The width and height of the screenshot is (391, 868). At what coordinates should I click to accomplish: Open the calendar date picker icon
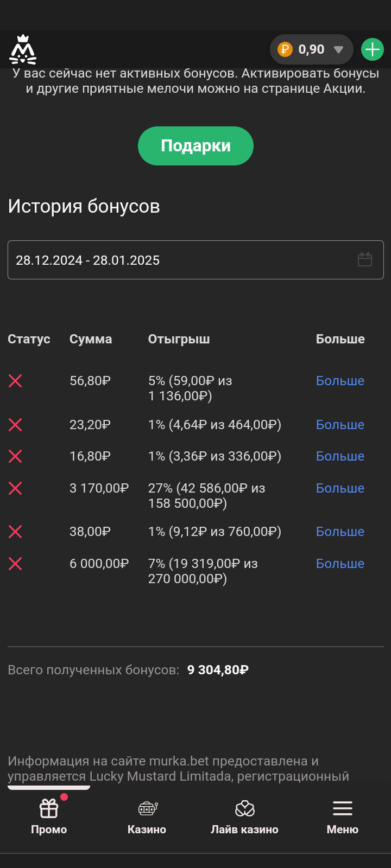365,259
